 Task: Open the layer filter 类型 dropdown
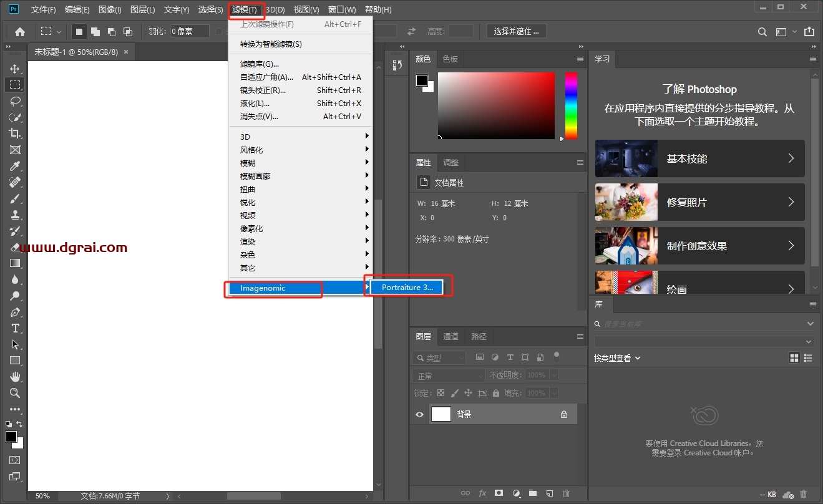(439, 358)
